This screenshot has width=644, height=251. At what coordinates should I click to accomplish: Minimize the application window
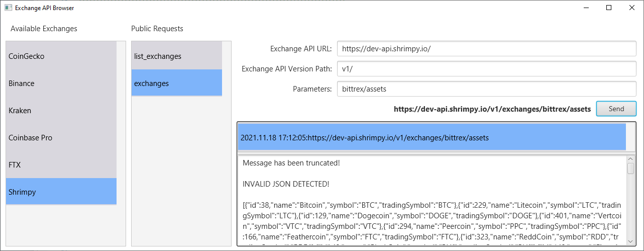pos(586,8)
